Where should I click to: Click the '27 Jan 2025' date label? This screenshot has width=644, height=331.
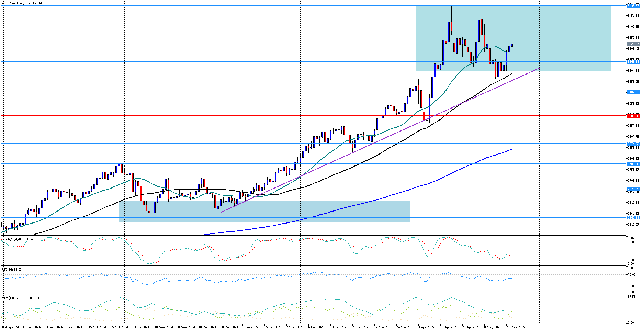click(295, 327)
